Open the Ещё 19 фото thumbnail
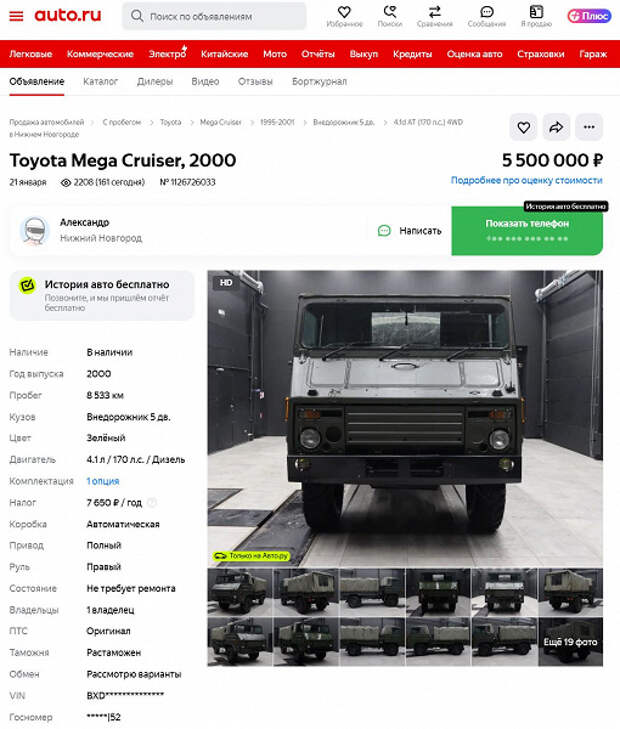 [x=570, y=642]
